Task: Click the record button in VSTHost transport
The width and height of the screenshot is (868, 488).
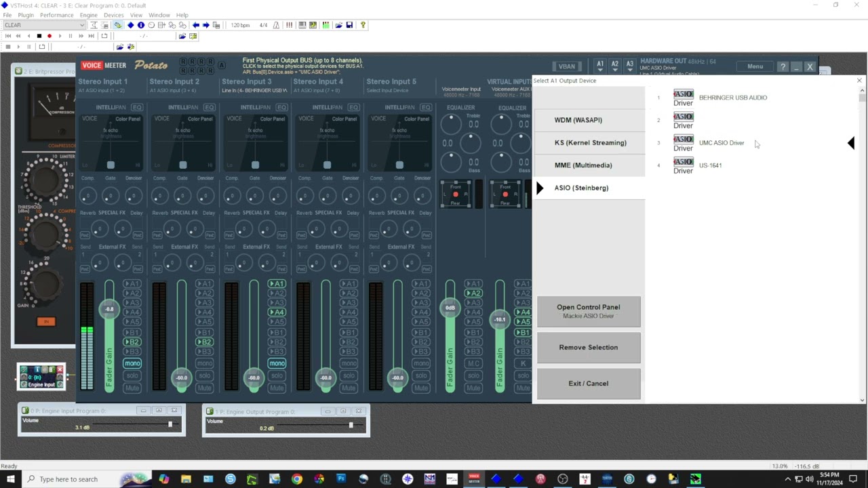Action: tap(50, 36)
